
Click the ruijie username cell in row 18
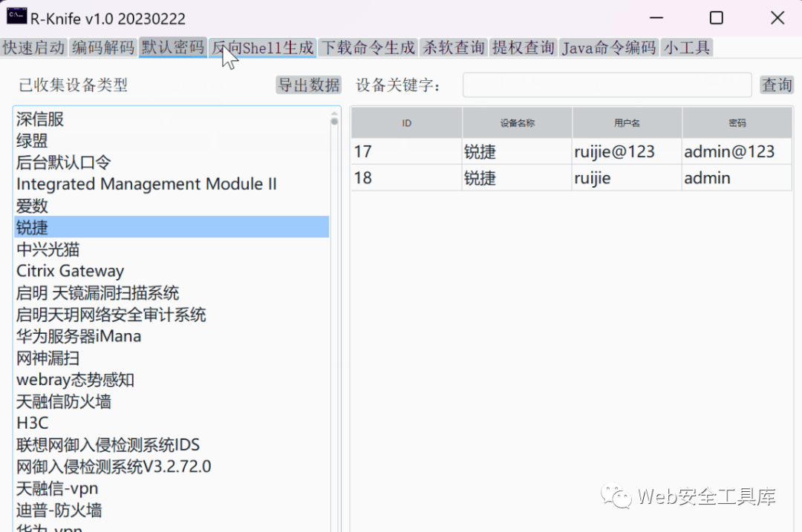coord(627,178)
